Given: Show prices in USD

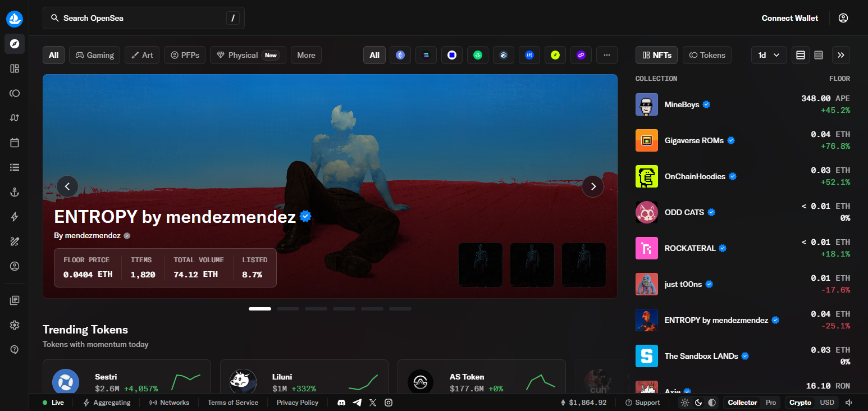Looking at the screenshot, I should [x=827, y=403].
